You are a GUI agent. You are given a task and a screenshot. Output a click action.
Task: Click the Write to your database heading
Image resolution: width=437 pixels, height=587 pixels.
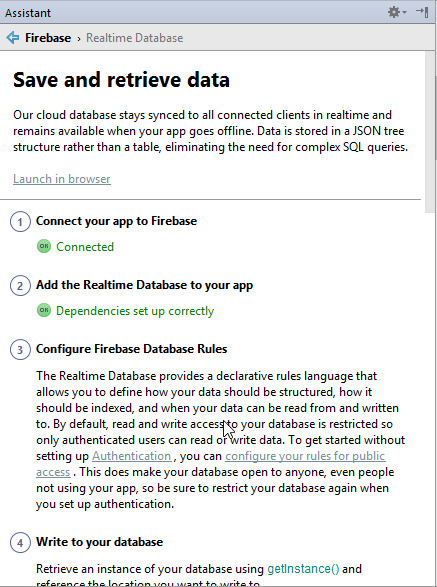[x=100, y=542]
